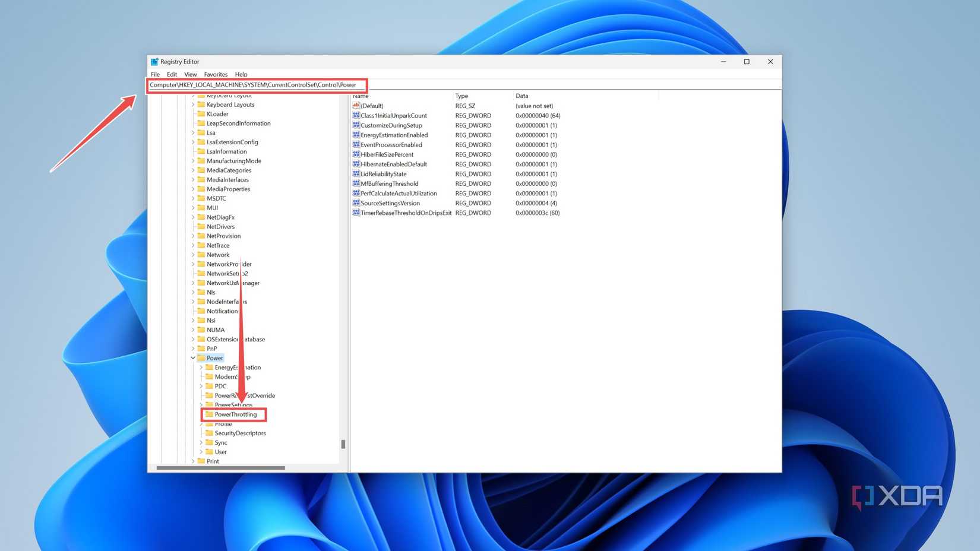Select the HibernateEnabledDefault value name

coord(394,164)
